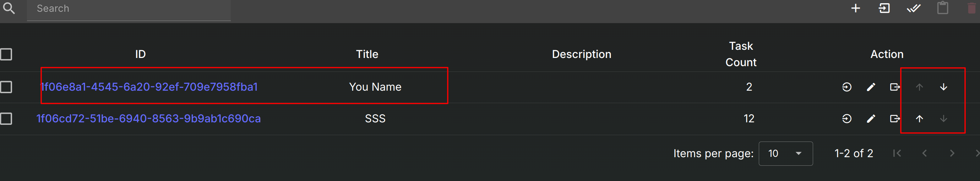
Task: Click history icon for You Name row
Action: click(846, 87)
